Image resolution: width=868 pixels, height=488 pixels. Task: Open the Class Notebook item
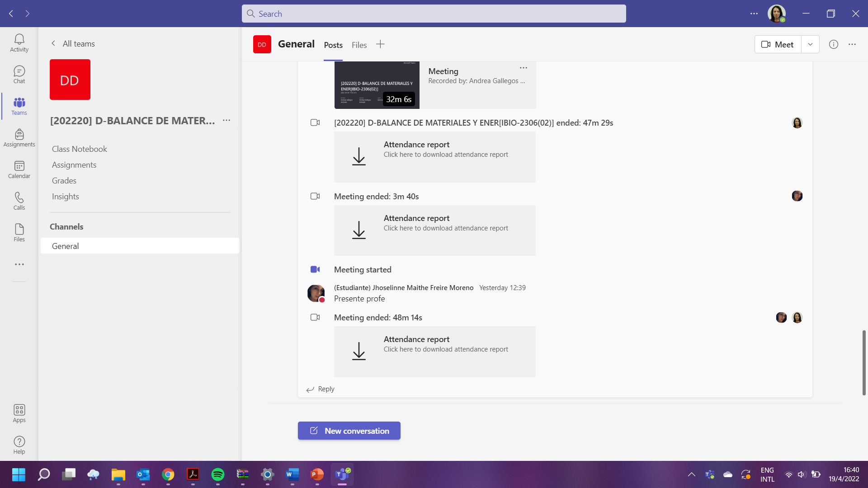tap(80, 149)
